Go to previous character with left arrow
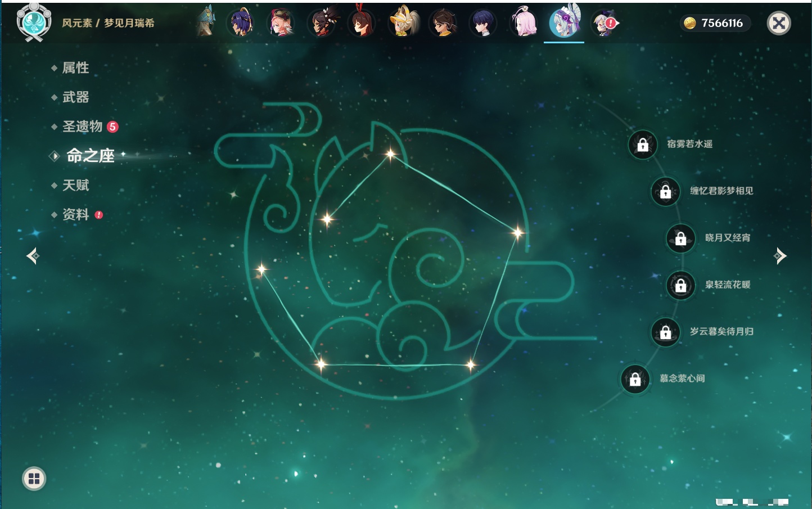 [x=33, y=256]
